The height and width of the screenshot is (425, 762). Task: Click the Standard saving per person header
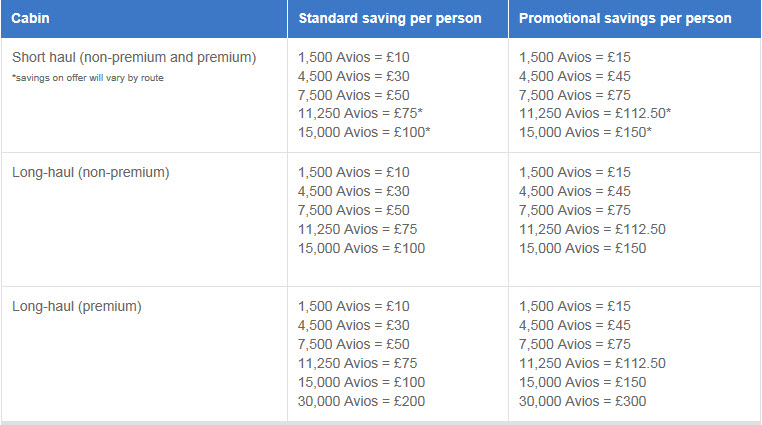390,18
